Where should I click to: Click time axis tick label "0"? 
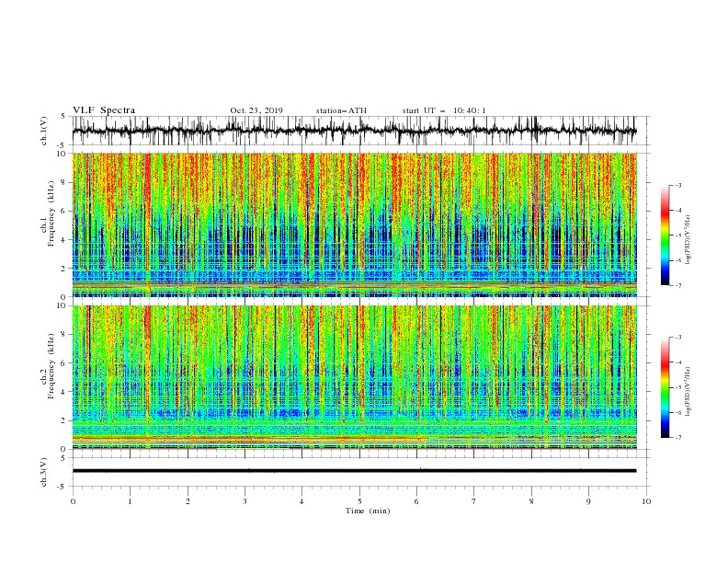pyautogui.click(x=73, y=501)
